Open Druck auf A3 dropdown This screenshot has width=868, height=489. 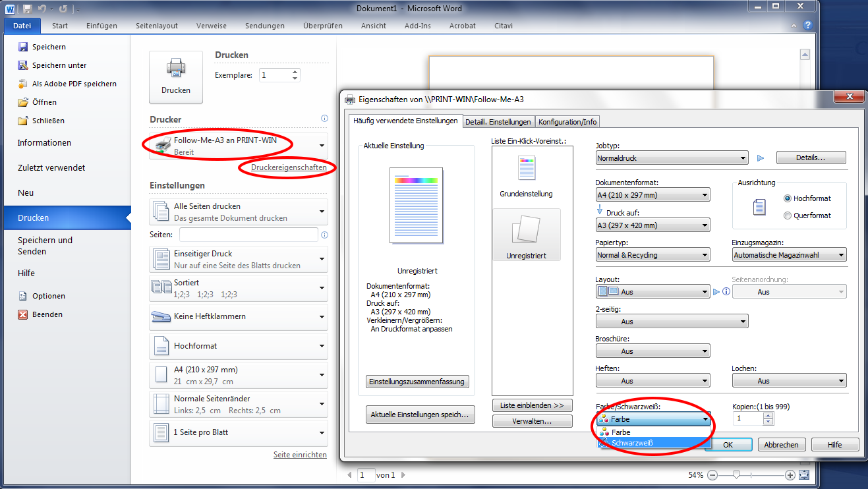pos(652,225)
